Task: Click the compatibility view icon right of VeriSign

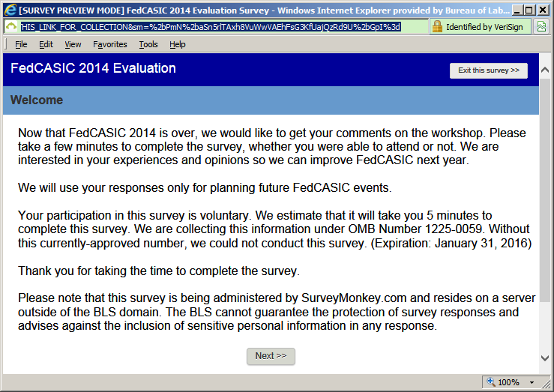Action: pyautogui.click(x=543, y=26)
